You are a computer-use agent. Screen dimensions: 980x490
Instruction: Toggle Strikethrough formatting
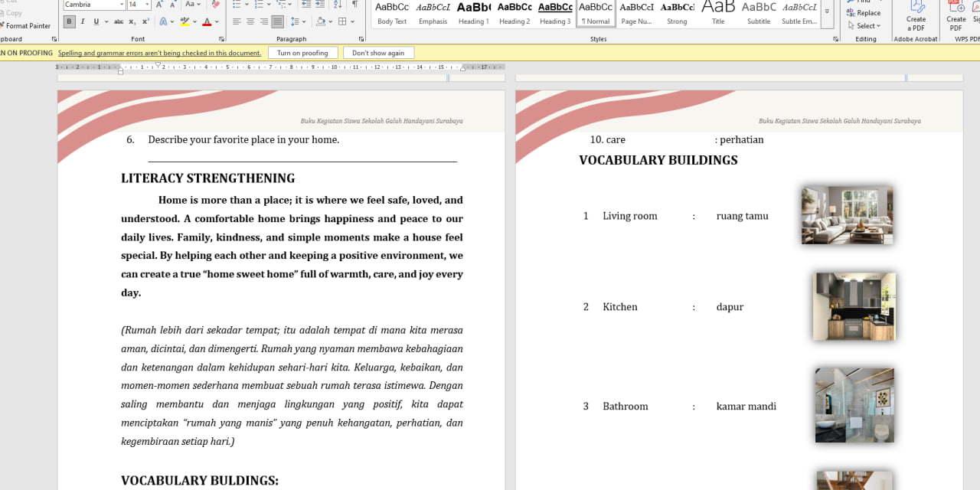119,21
